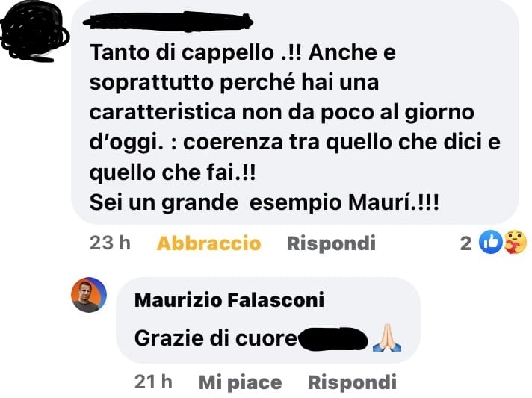This screenshot has width=532, height=398.
Task: Click the blue thumbs-up reaction icon
Action: [490, 242]
